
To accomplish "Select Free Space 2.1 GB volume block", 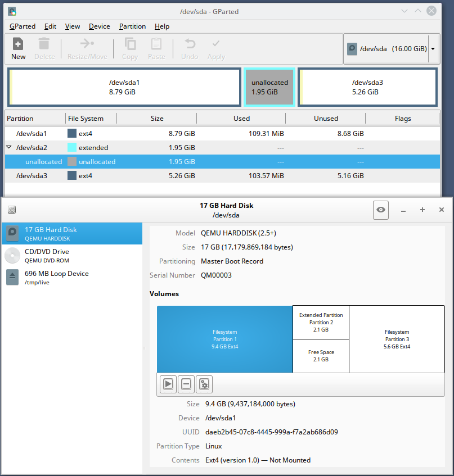I will tap(321, 356).
